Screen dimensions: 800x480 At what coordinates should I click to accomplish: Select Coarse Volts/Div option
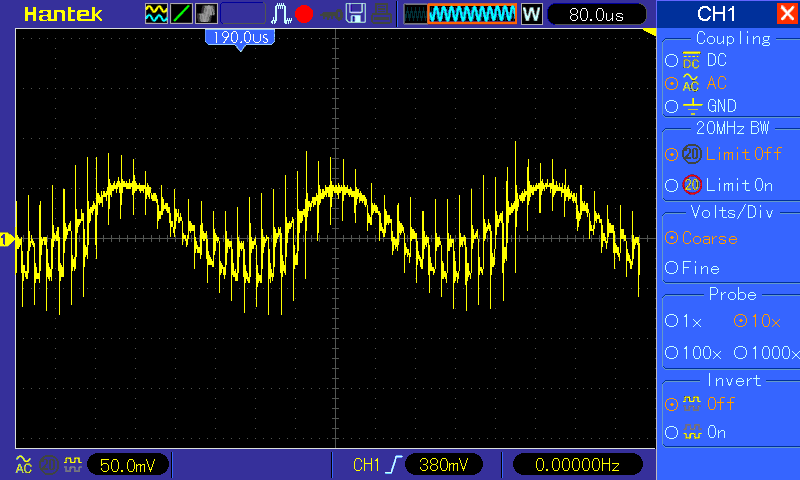(702, 238)
